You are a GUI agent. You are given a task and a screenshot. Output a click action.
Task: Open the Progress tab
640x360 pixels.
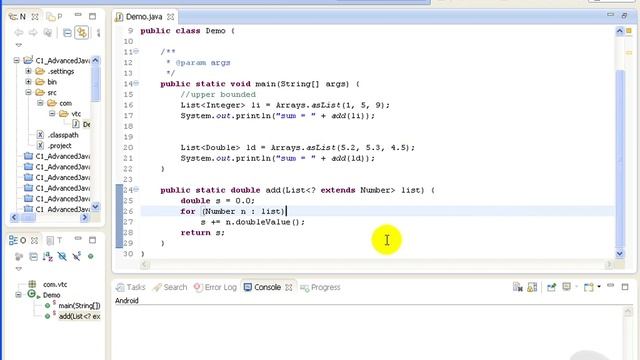click(x=320, y=287)
